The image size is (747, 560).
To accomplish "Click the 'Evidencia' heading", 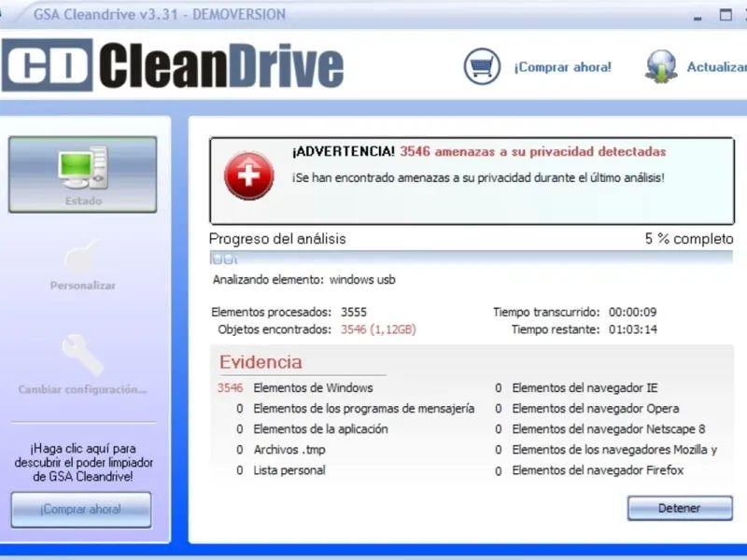I will [x=261, y=362].
